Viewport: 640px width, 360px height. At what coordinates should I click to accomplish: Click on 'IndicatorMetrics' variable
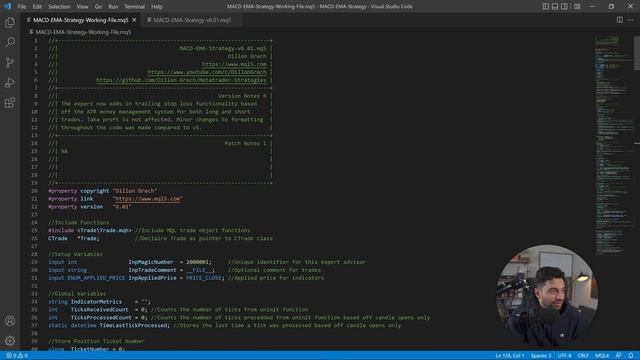tap(96, 302)
